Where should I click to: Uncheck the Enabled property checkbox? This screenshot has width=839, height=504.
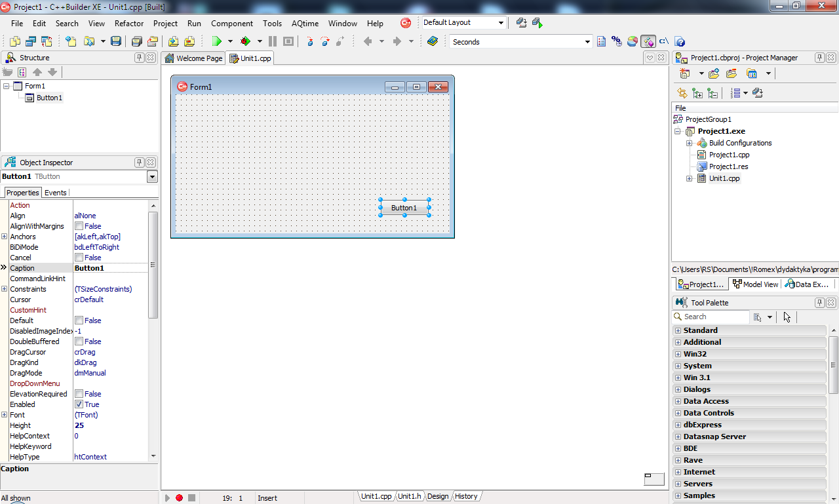[79, 404]
